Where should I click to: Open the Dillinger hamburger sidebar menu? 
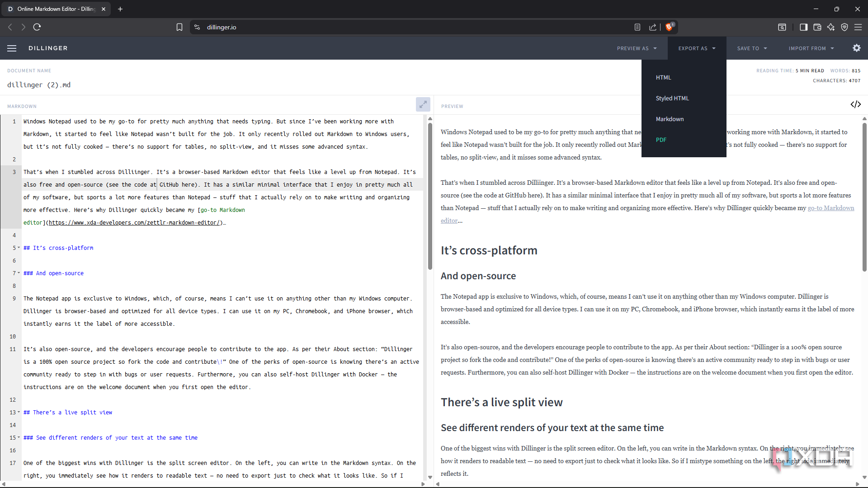12,48
